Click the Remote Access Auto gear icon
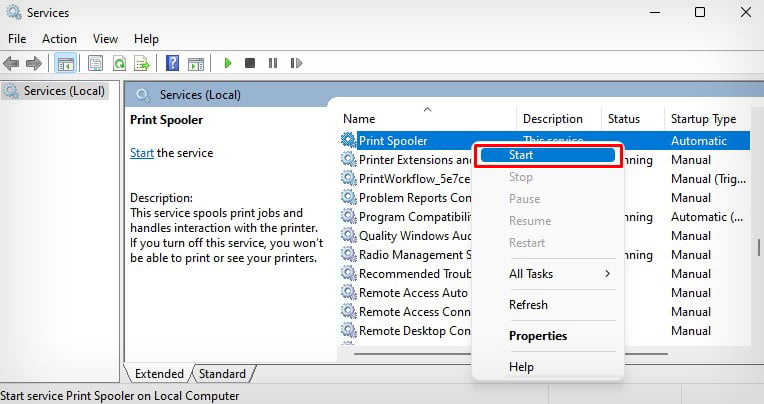 click(x=348, y=292)
